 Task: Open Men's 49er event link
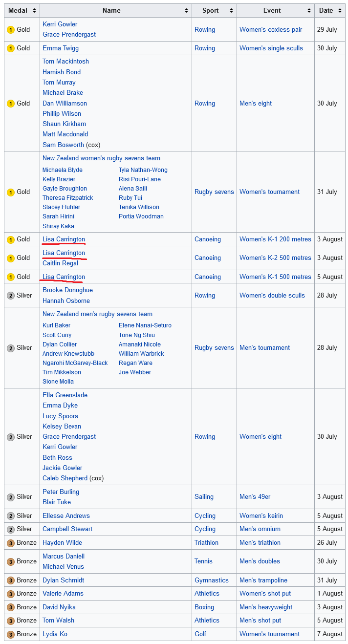coord(255,496)
